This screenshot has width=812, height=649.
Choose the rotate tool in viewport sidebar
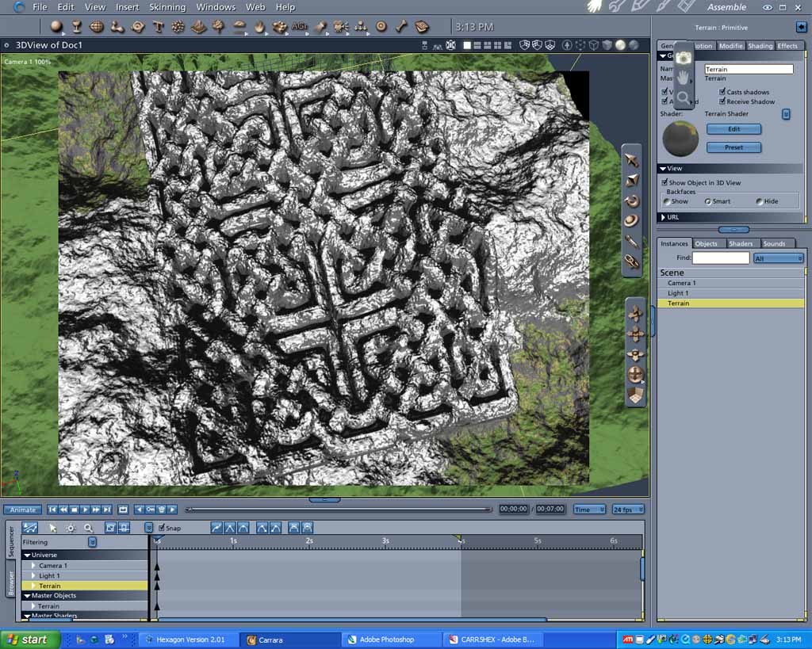click(x=631, y=200)
